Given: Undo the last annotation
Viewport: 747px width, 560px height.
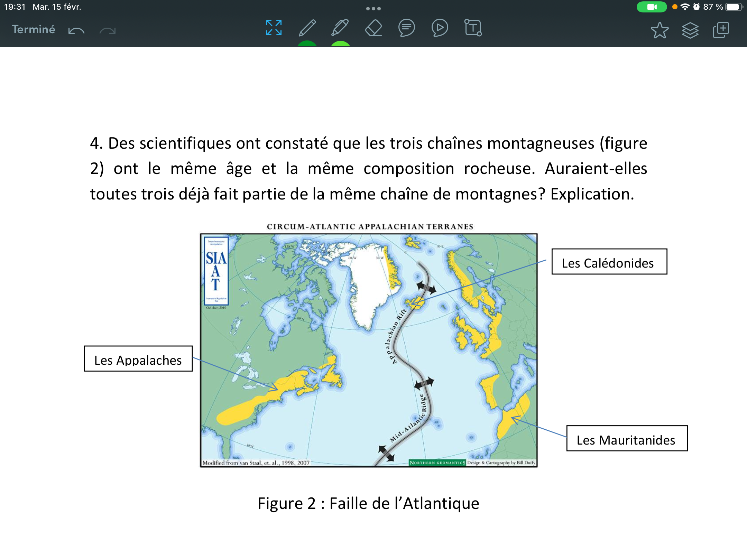Looking at the screenshot, I should click(x=76, y=30).
